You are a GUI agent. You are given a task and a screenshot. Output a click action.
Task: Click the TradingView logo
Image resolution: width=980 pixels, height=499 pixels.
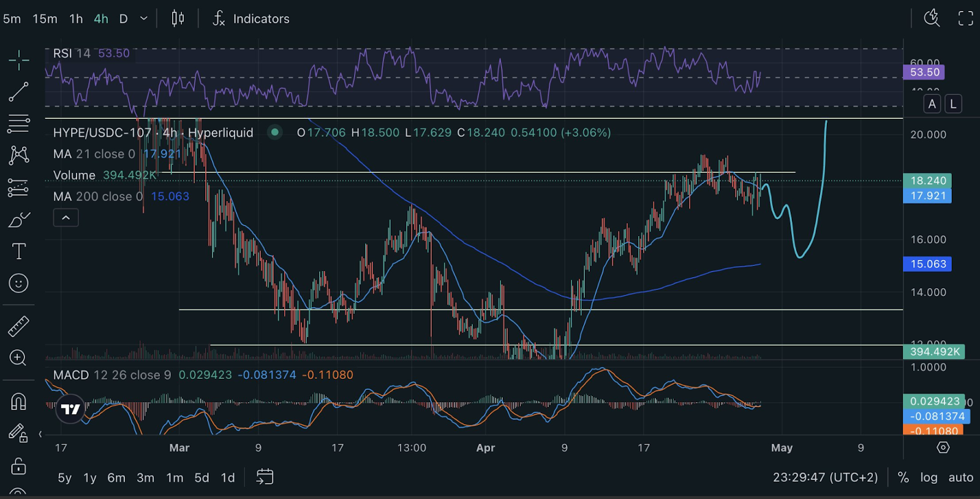70,409
